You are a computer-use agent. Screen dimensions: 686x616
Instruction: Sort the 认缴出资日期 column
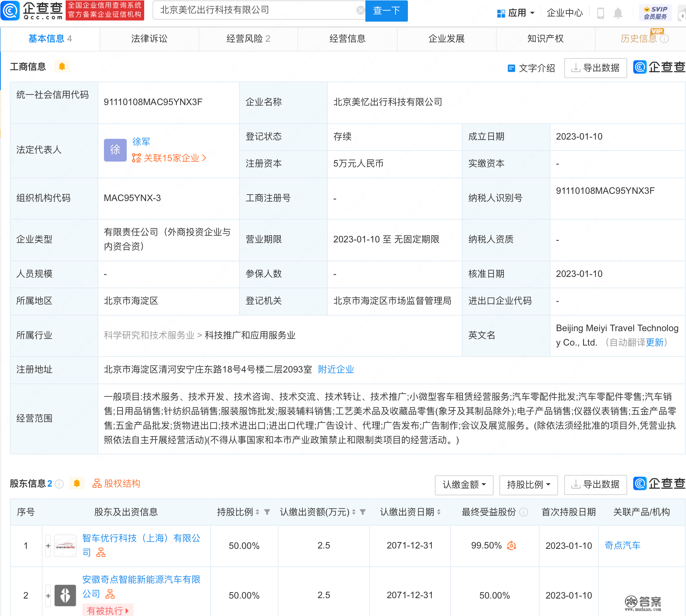click(x=439, y=512)
